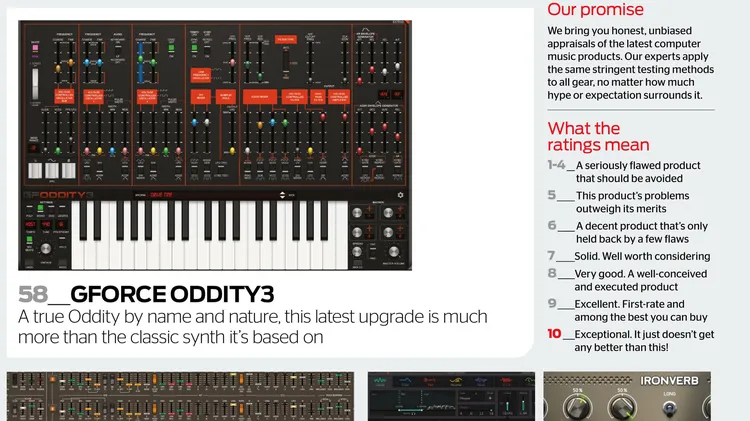This screenshot has height=421, width=750.
Task: Click the dark blue plugin thumbnail
Action: [x=452, y=397]
